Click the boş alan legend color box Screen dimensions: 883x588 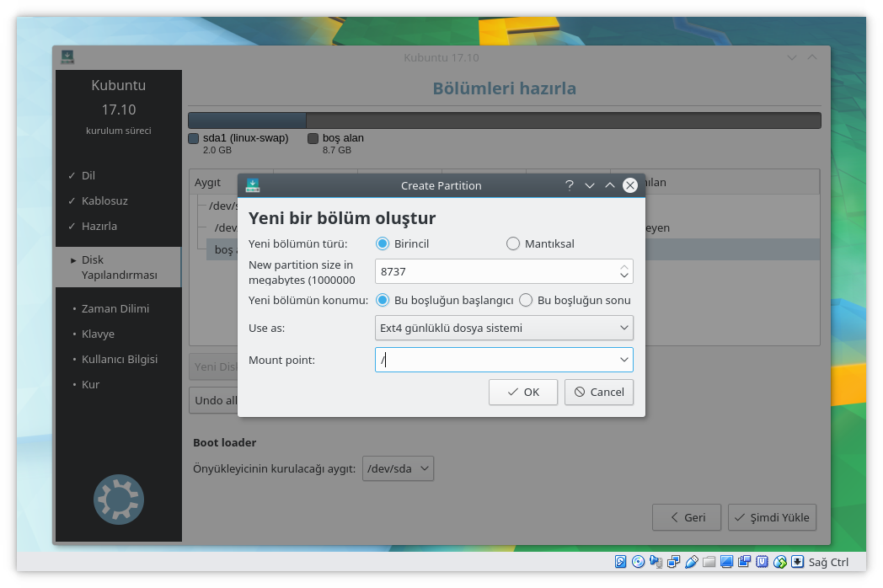click(x=313, y=138)
